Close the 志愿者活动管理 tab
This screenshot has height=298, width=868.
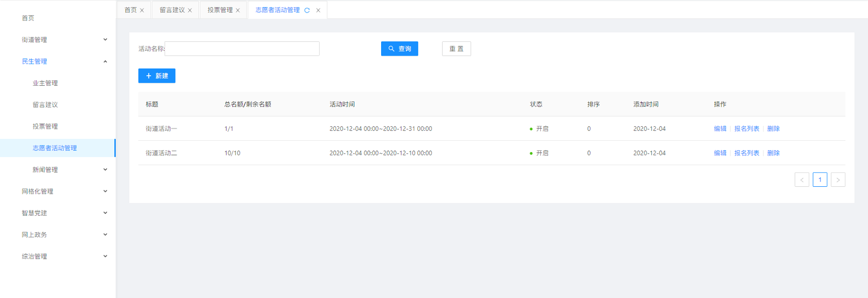coord(318,10)
